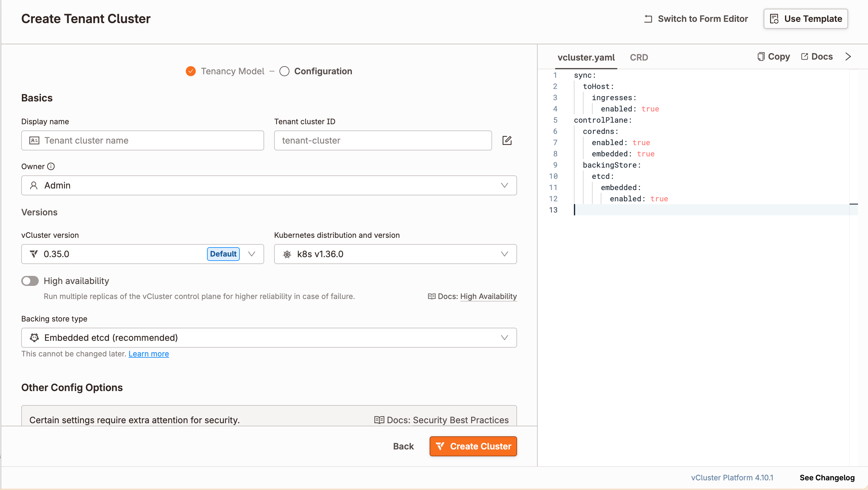
Task: Click the Display name input field
Action: tap(142, 140)
